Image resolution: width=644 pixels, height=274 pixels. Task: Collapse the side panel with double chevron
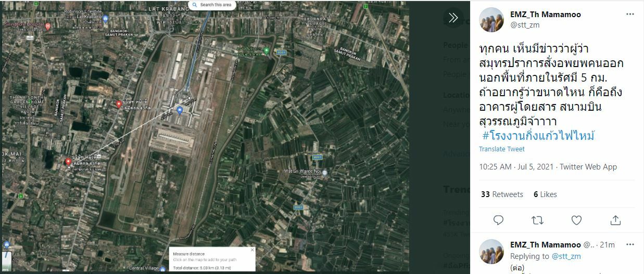coord(453,18)
